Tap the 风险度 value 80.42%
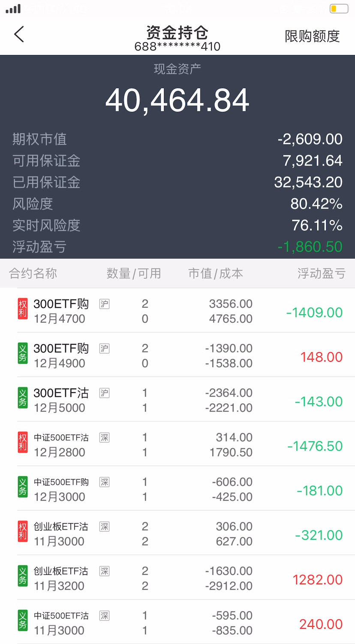 (x=316, y=204)
